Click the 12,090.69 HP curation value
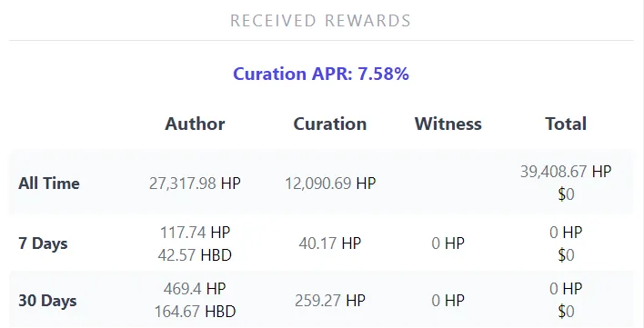This screenshot has height=328, width=644. (x=330, y=184)
